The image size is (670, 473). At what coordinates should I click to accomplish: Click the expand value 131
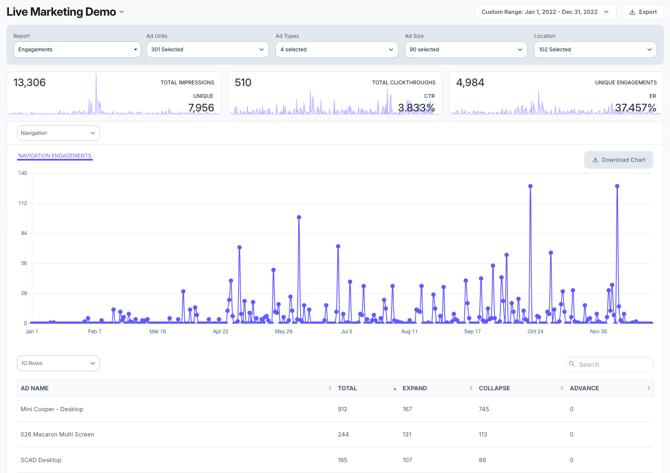407,434
